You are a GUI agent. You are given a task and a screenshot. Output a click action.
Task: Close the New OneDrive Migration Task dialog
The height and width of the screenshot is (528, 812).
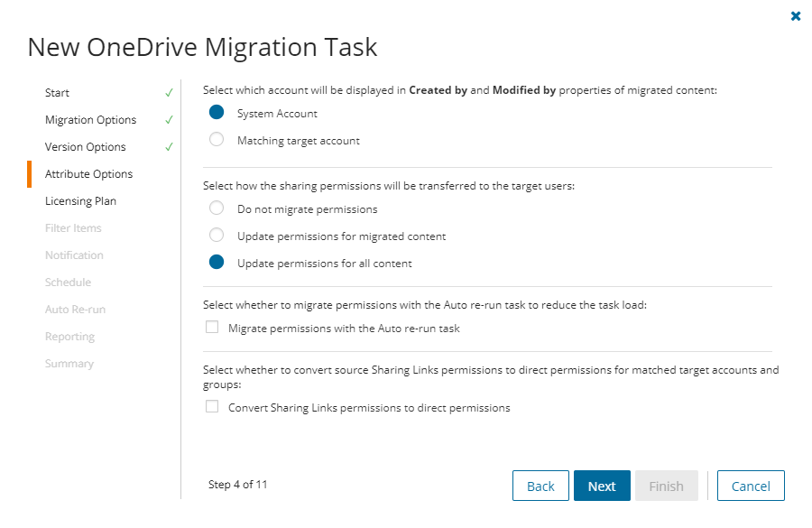pyautogui.click(x=795, y=15)
